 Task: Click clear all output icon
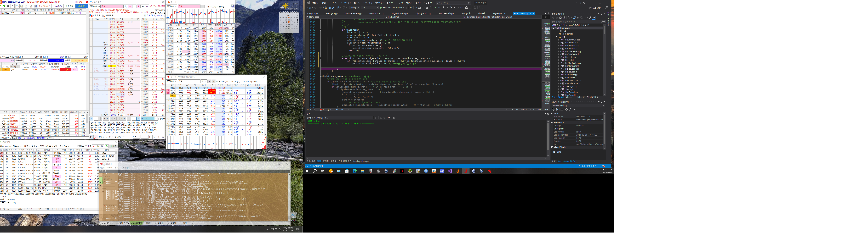(x=389, y=118)
